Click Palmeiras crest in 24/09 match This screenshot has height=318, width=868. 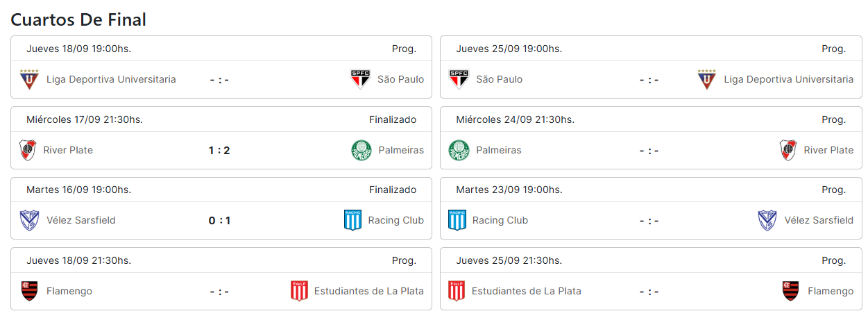tap(459, 151)
